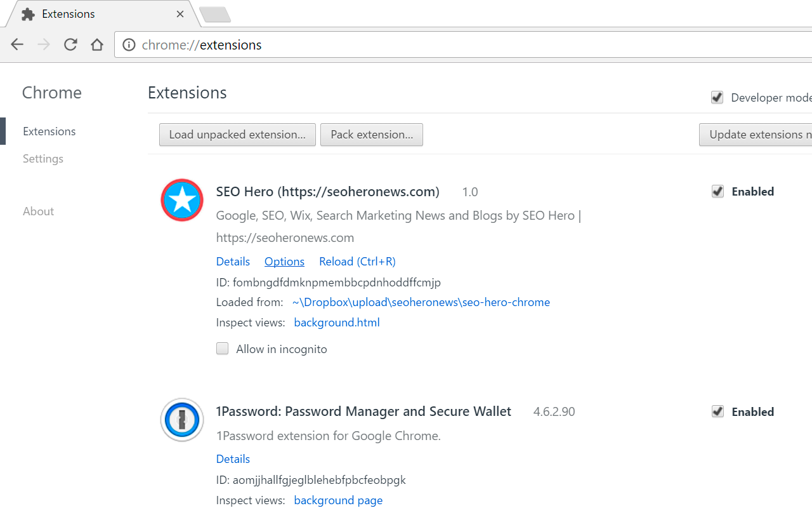Click the SEO Hero star icon

point(182,200)
